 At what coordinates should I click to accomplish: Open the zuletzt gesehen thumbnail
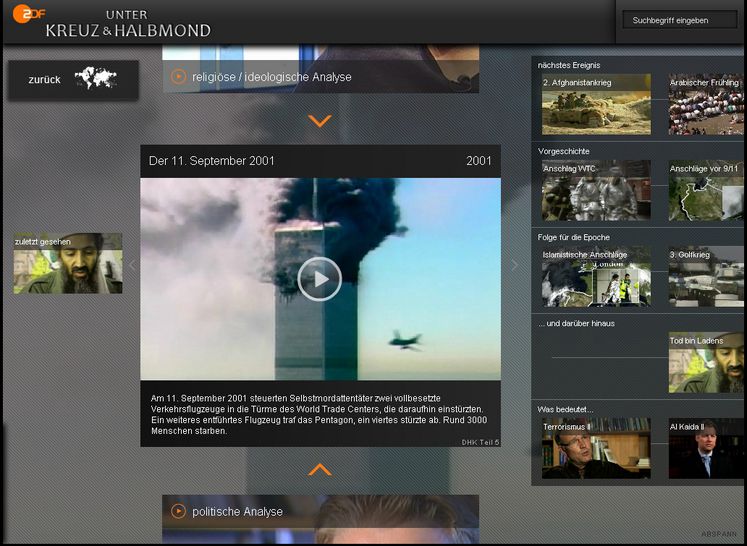coord(68,263)
